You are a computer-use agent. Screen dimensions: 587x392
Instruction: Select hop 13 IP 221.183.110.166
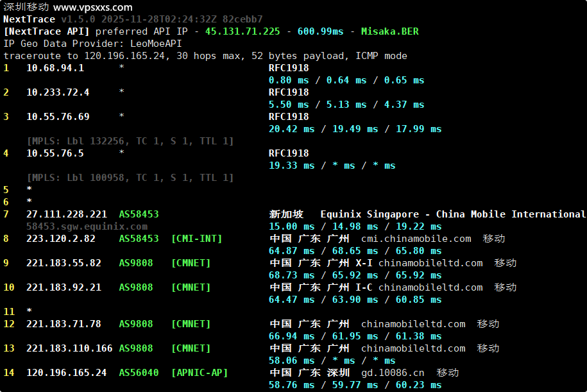click(69, 348)
